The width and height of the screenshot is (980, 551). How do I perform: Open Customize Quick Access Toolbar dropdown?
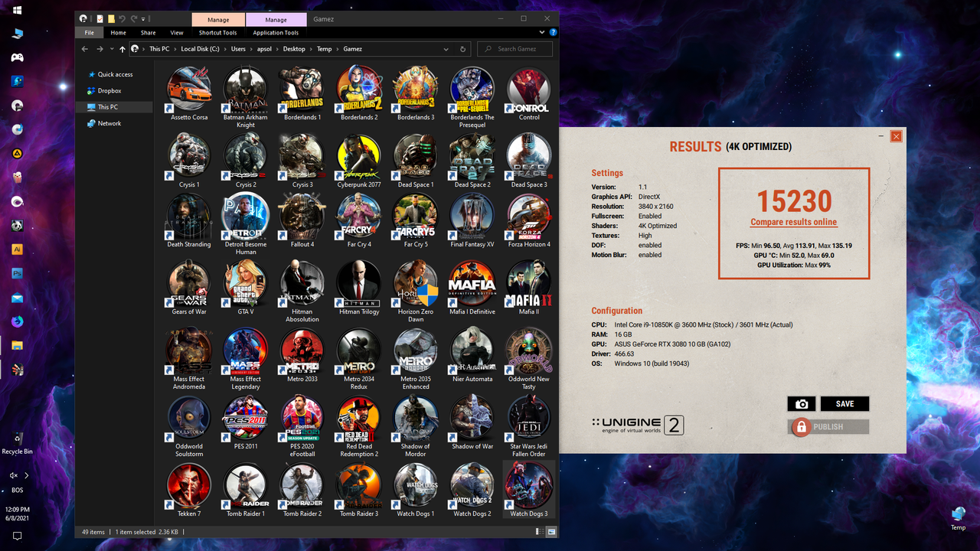coord(145,18)
